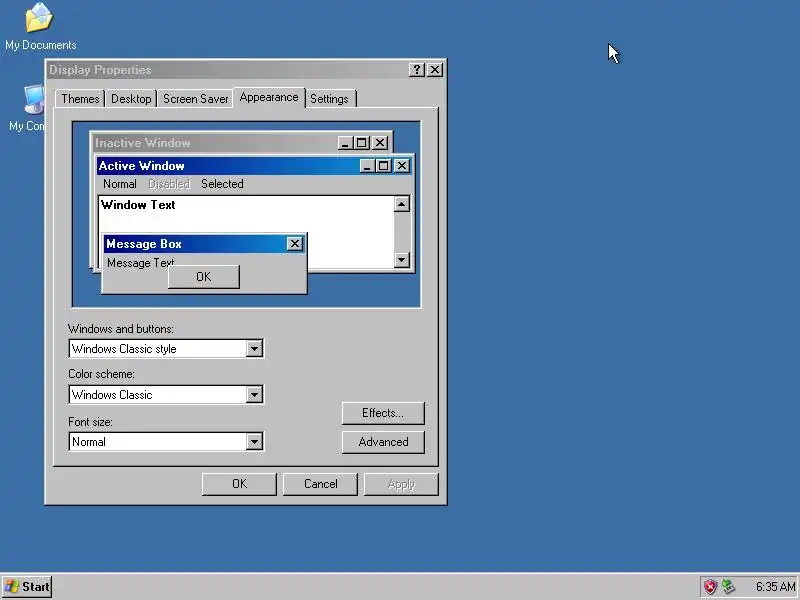This screenshot has height=600, width=800.
Task: Click the Active Window close icon in the preview
Action: (402, 166)
